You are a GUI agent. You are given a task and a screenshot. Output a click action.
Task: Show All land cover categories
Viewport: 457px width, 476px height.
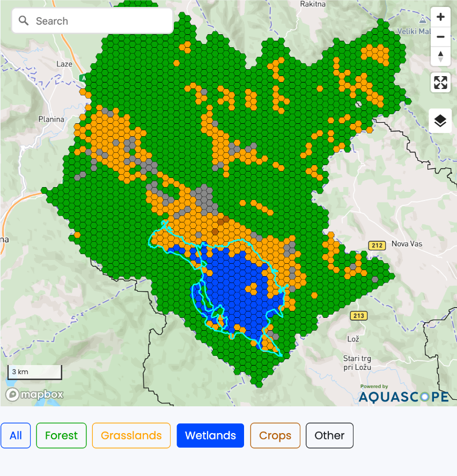point(16,435)
